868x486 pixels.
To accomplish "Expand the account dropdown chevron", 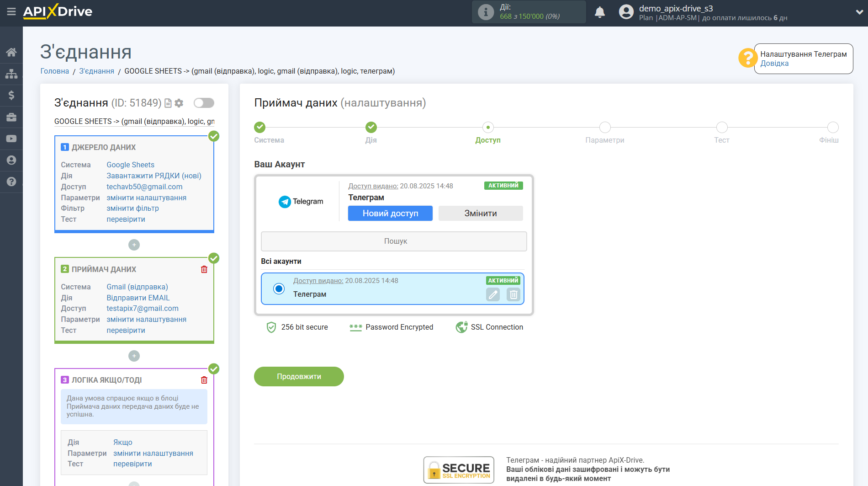I will (x=859, y=12).
